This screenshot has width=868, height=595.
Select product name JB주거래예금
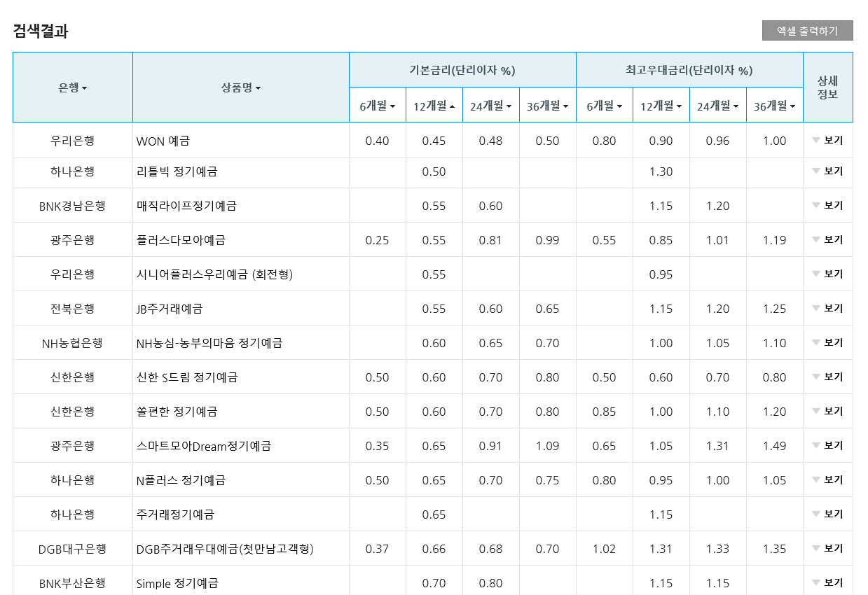pos(170,309)
